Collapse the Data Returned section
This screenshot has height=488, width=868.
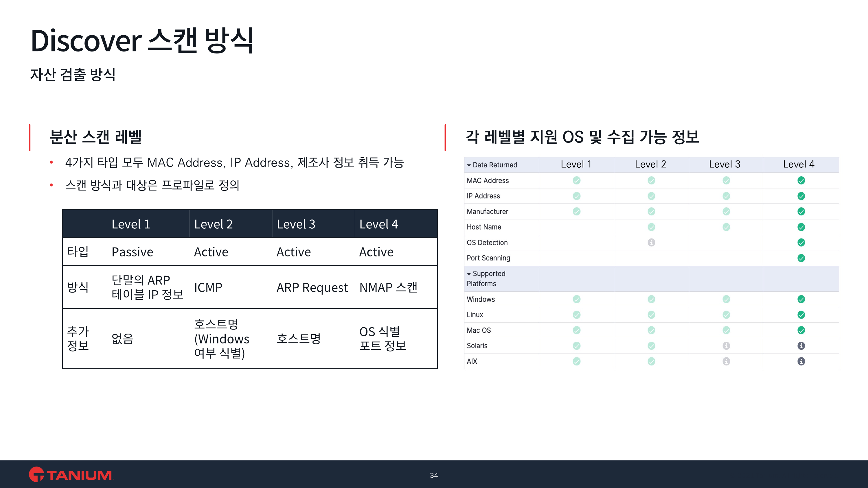(x=469, y=165)
